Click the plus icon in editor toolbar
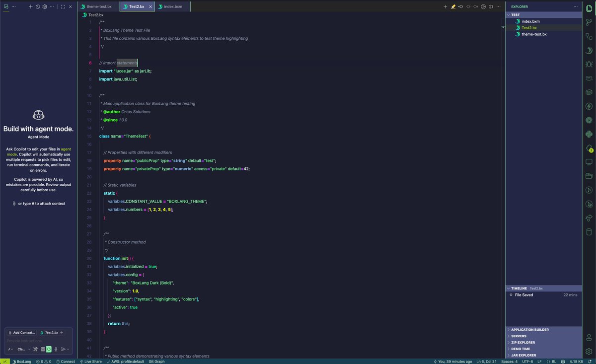This screenshot has height=364, width=596. (446, 7)
